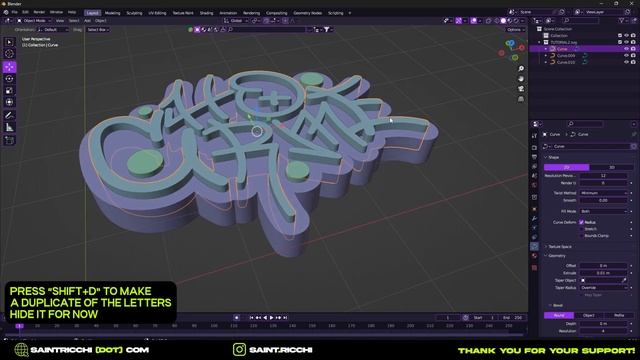Image resolution: width=640 pixels, height=360 pixels.
Task: Click the Extrude value field
Action: [603, 273]
